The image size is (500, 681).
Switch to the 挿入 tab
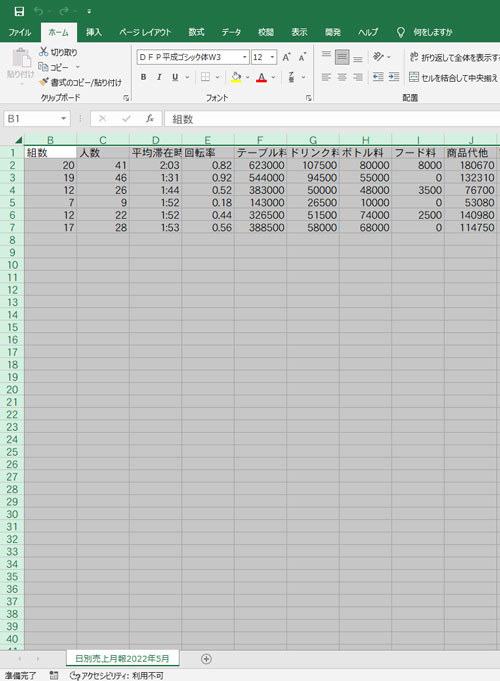pos(93,32)
